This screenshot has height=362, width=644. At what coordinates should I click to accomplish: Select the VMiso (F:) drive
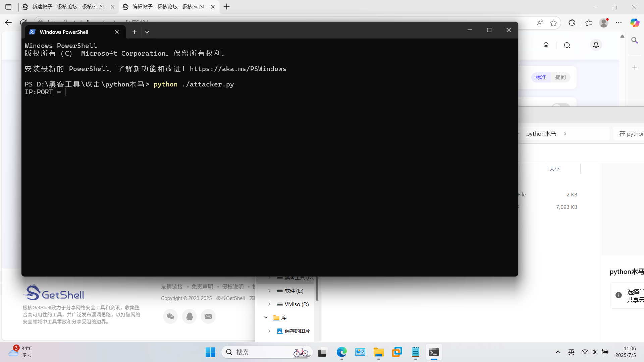tap(292, 304)
